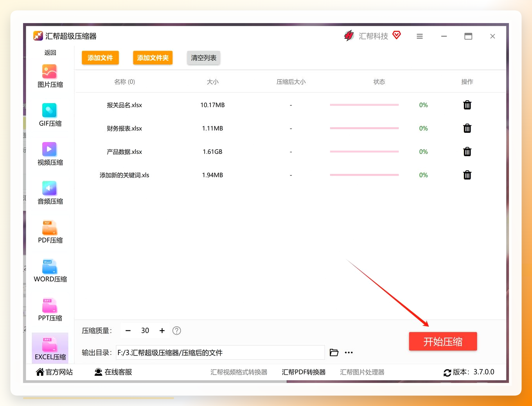Open the 汇帮视频格式转换器 link
The height and width of the screenshot is (406, 532).
tap(239, 372)
